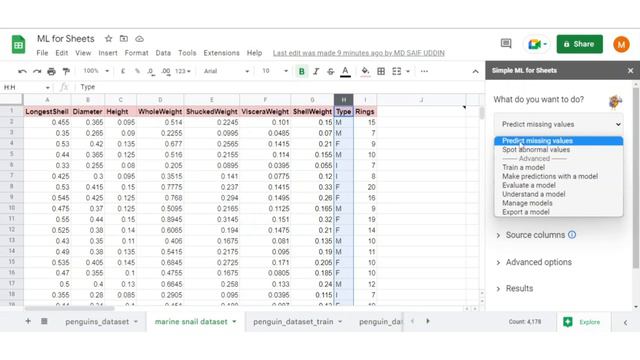Toggle italic formatting
Image resolution: width=640 pixels, height=360 pixels.
(x=316, y=71)
